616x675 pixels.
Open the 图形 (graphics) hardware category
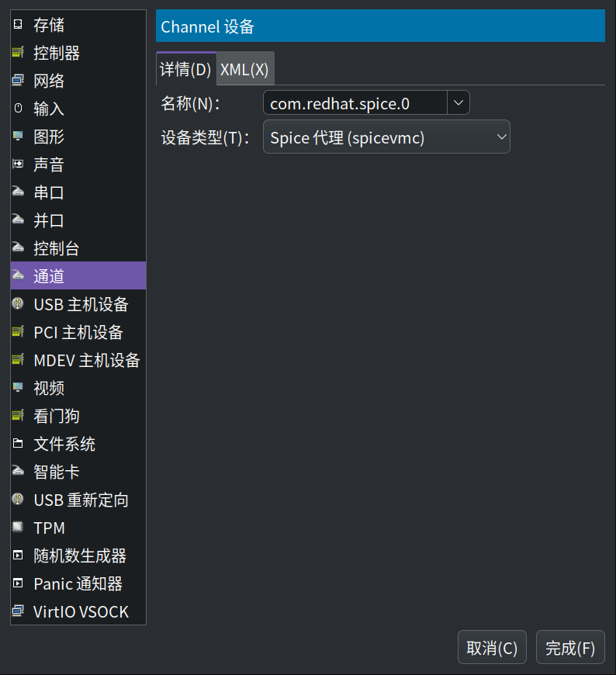[47, 137]
